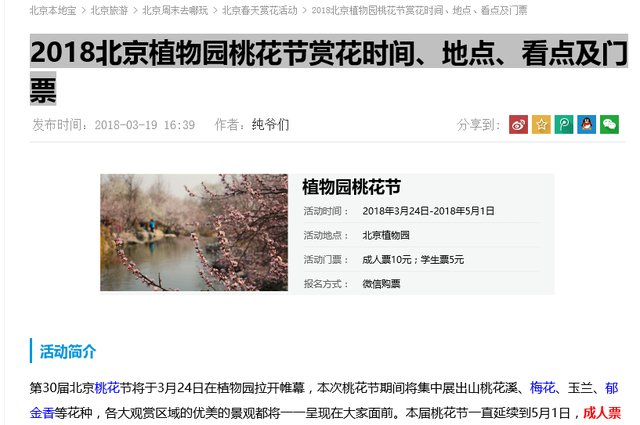Open the peach blossom lake photo

(x=194, y=232)
